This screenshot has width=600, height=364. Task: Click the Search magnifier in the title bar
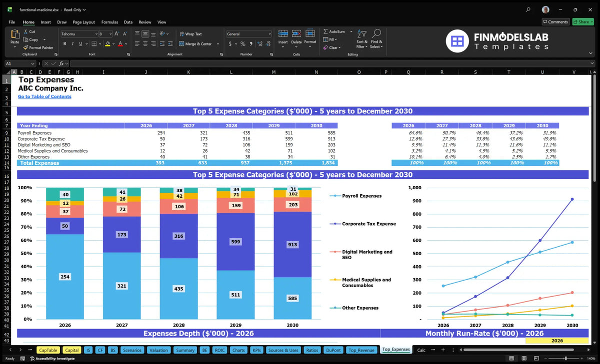pos(528,9)
